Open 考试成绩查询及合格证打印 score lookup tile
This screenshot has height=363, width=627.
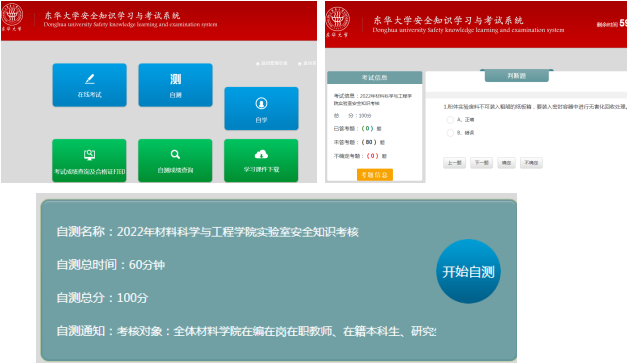(89, 160)
